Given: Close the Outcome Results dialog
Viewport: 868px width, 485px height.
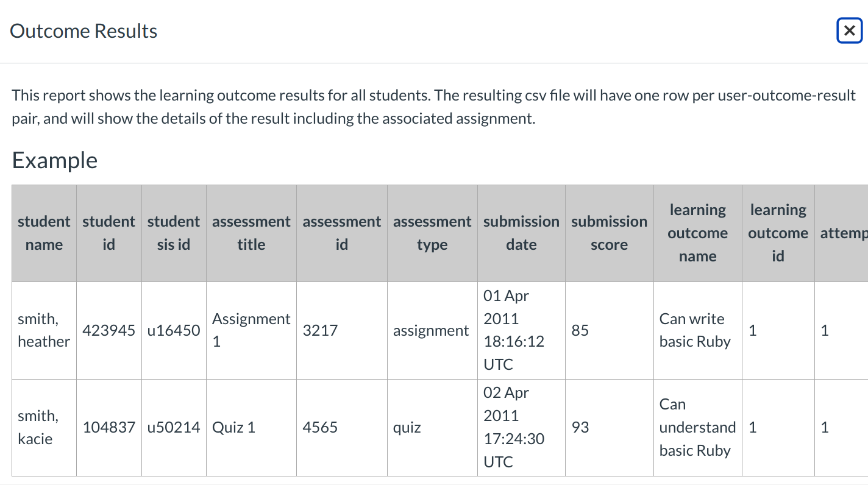Looking at the screenshot, I should tap(849, 30).
